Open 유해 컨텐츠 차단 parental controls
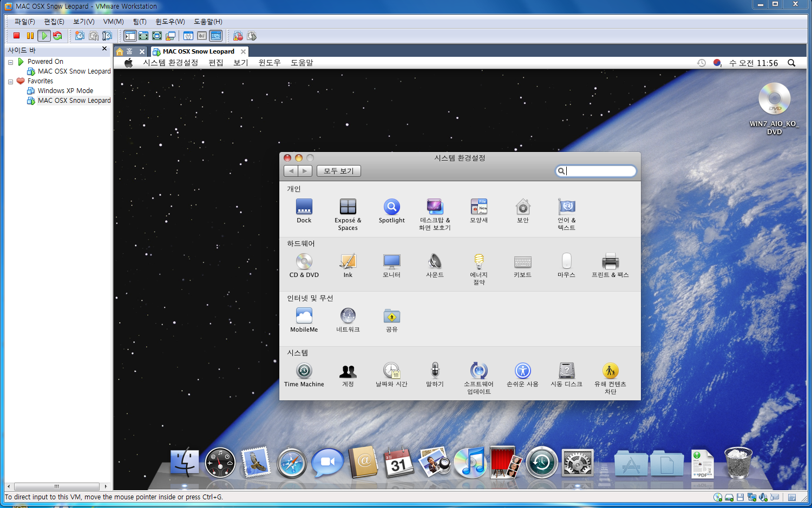The width and height of the screenshot is (812, 508). [x=610, y=378]
